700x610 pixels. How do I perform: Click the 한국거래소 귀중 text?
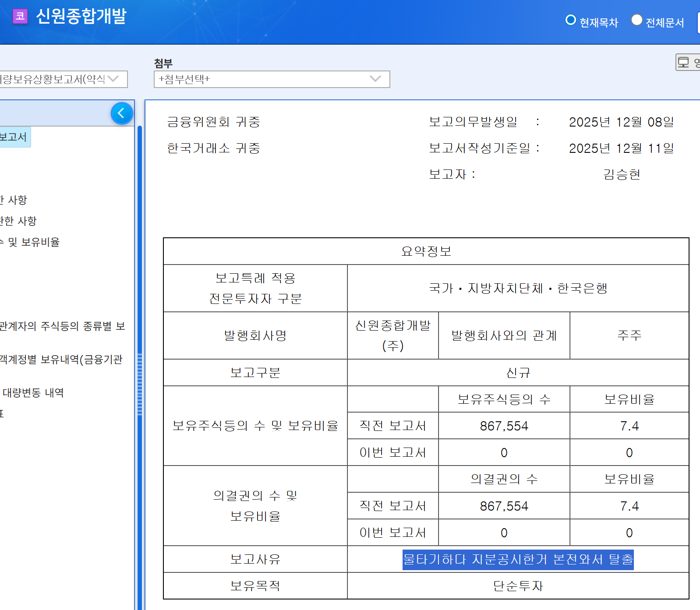point(213,148)
